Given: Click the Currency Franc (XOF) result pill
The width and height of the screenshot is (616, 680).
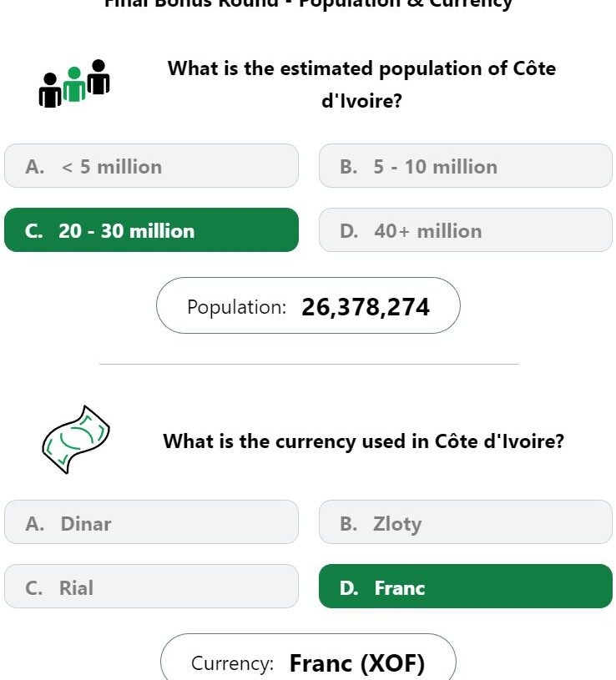Looking at the screenshot, I should (308, 657).
